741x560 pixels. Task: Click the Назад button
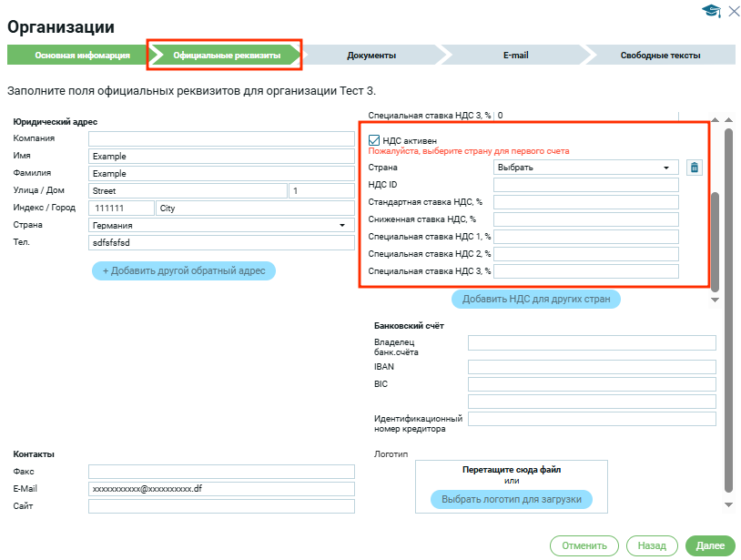[x=652, y=545]
